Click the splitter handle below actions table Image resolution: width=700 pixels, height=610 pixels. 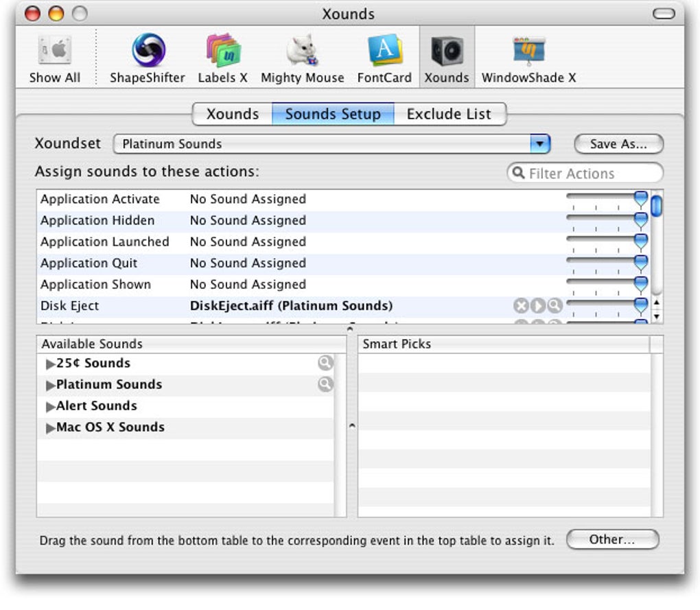pyautogui.click(x=350, y=329)
